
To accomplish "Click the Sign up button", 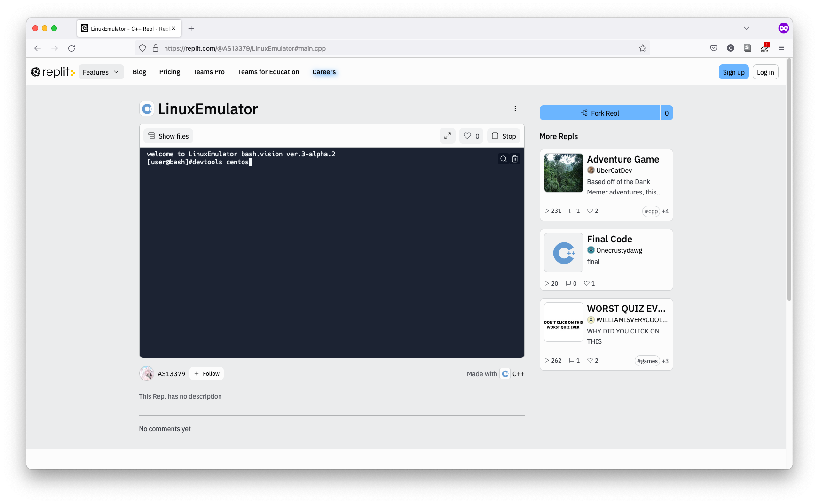I will pyautogui.click(x=733, y=72).
